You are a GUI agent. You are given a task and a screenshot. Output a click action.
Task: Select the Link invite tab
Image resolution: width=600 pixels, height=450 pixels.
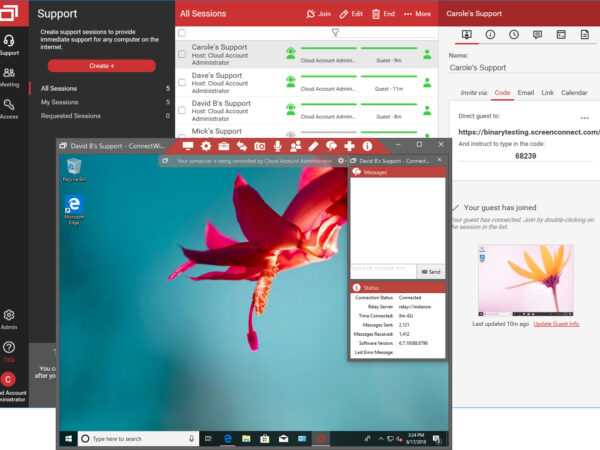point(547,93)
